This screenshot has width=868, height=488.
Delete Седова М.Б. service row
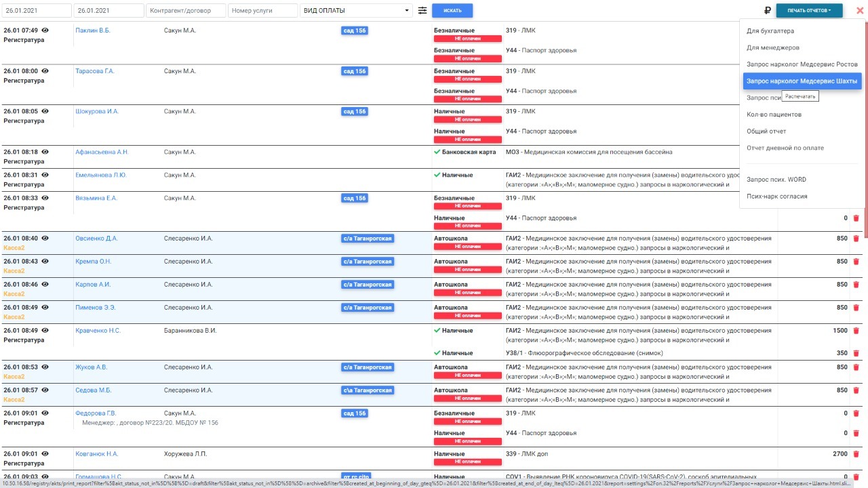point(856,390)
